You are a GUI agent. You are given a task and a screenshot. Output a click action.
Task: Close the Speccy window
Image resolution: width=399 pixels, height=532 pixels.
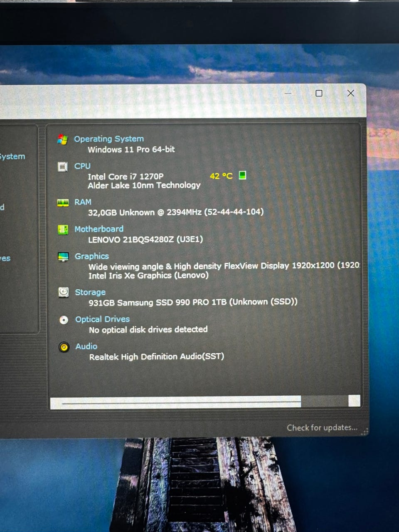point(351,93)
